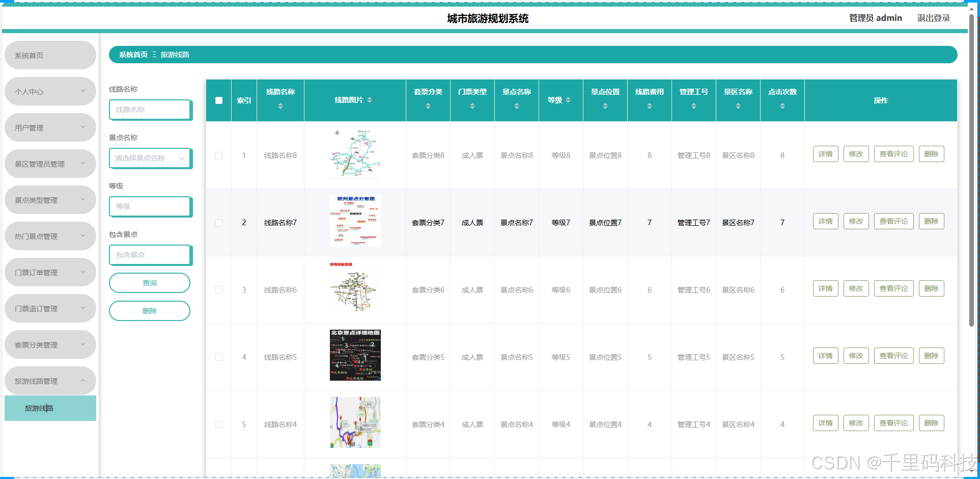Sort by 管理工号 column arrows

694,106
